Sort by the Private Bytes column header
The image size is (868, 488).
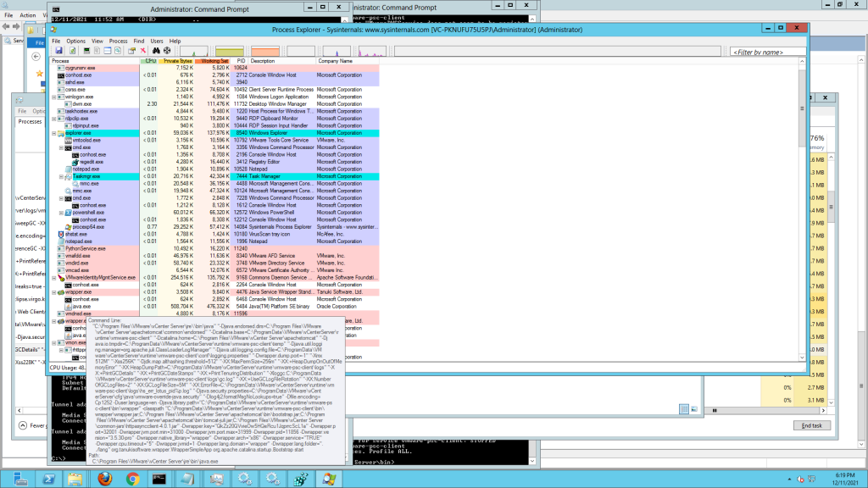pyautogui.click(x=176, y=61)
